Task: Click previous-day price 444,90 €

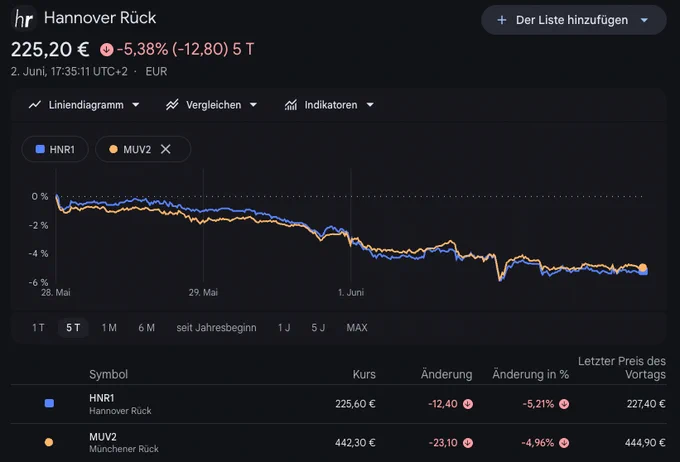Action: (x=645, y=443)
